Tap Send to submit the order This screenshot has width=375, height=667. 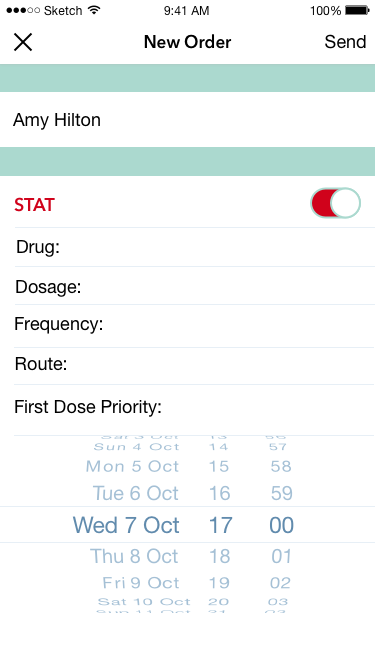tap(345, 42)
